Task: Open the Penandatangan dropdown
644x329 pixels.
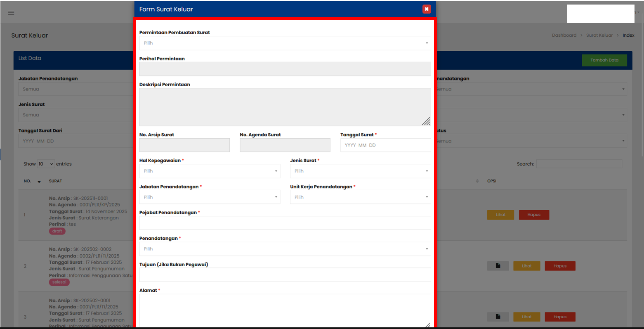Action: pyautogui.click(x=285, y=249)
